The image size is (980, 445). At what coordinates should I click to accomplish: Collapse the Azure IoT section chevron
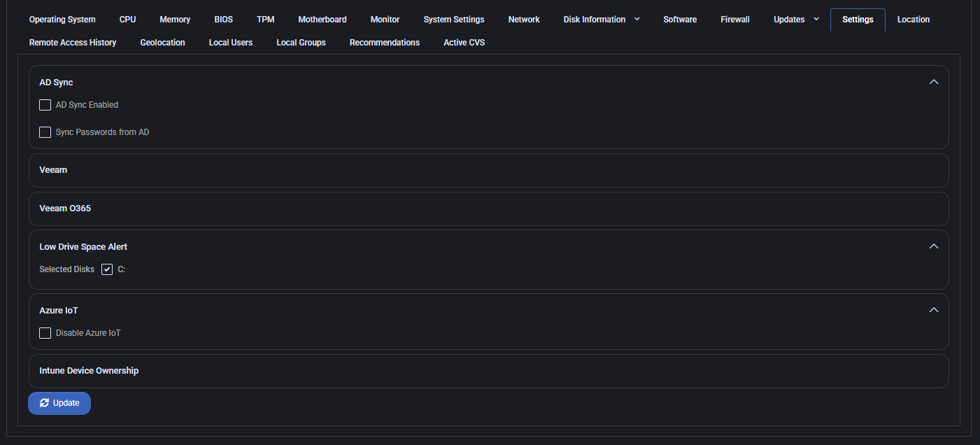933,310
